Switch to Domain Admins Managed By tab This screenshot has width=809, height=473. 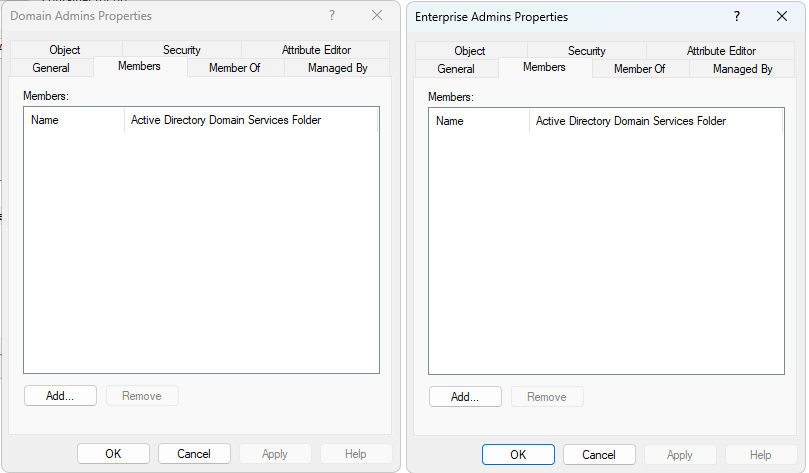pyautogui.click(x=337, y=68)
